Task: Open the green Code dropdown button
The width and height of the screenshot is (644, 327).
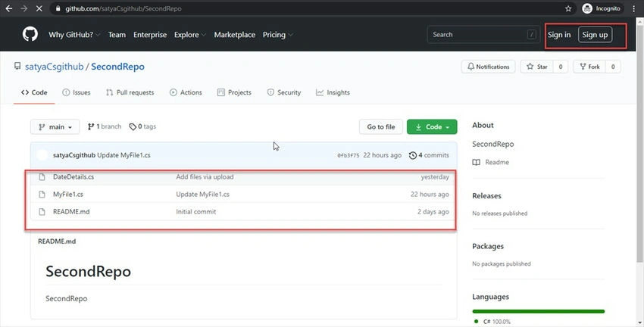Action: point(432,126)
